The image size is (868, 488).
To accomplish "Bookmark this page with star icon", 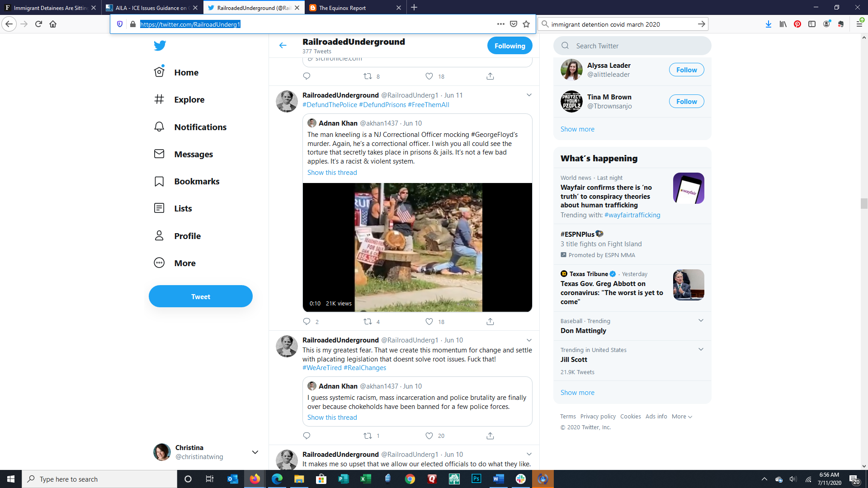I will coord(526,24).
